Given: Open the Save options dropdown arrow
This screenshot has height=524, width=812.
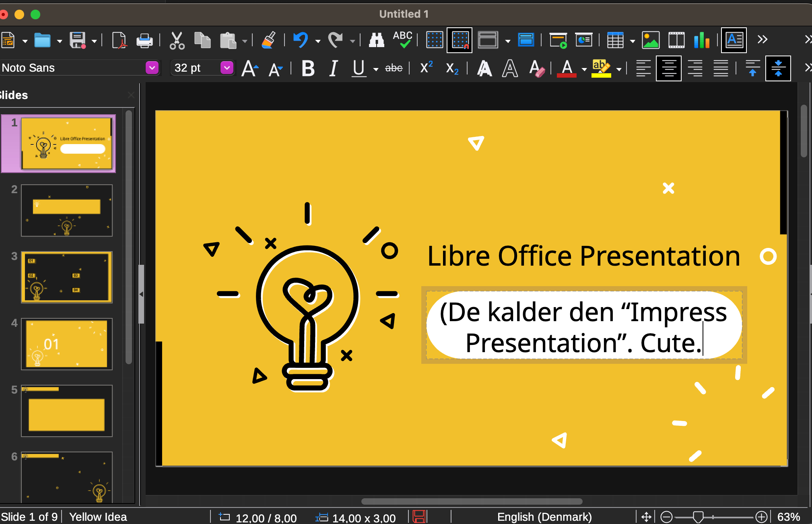Looking at the screenshot, I should [94, 41].
